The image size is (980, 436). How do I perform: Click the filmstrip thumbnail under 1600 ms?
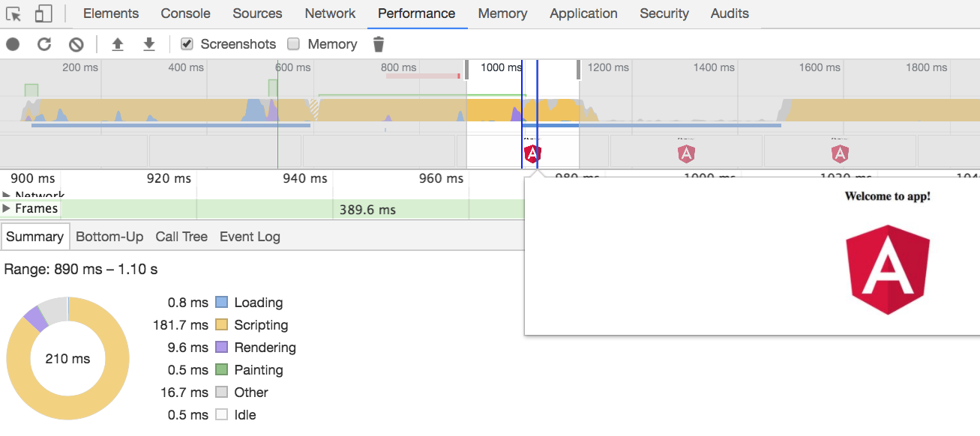(840, 152)
